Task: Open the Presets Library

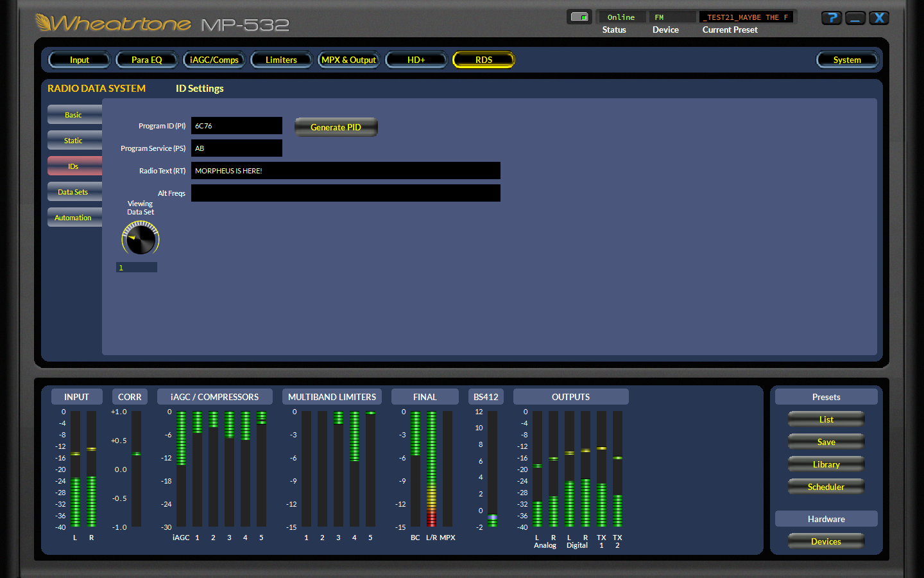Action: coord(826,464)
